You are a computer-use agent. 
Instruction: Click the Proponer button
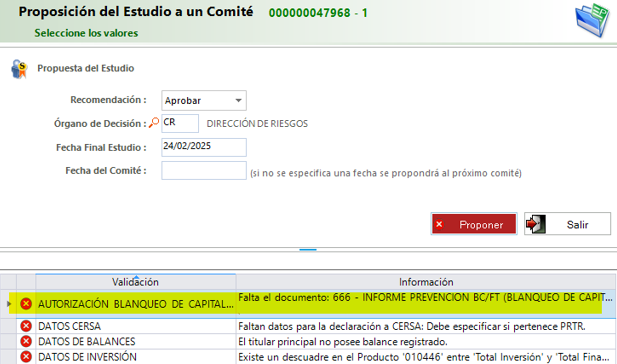coord(474,224)
